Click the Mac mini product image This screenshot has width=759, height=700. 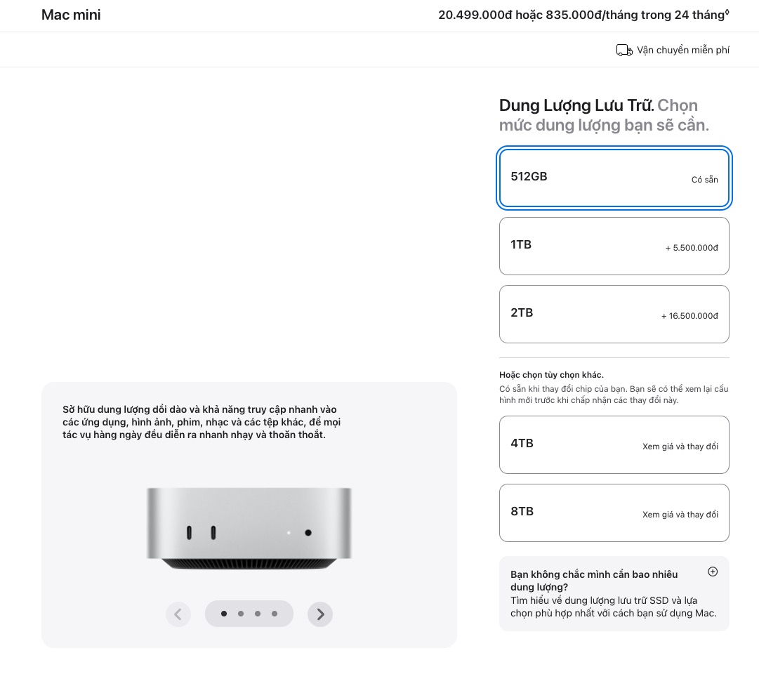tap(249, 528)
